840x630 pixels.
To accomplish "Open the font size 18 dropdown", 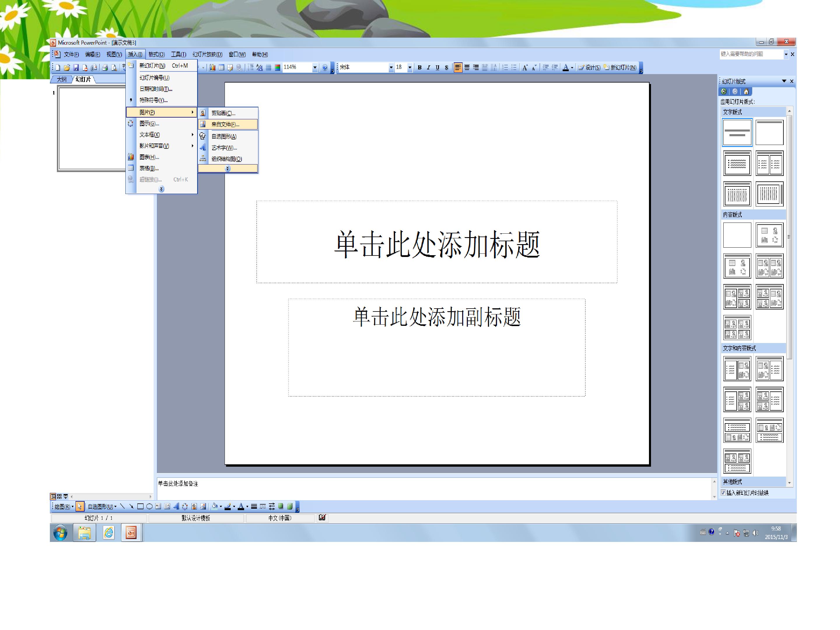I will coord(410,68).
